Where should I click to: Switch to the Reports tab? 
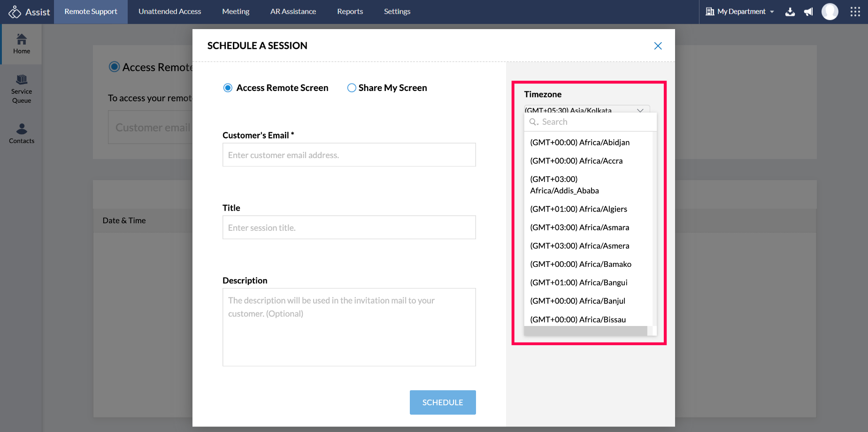tap(350, 12)
